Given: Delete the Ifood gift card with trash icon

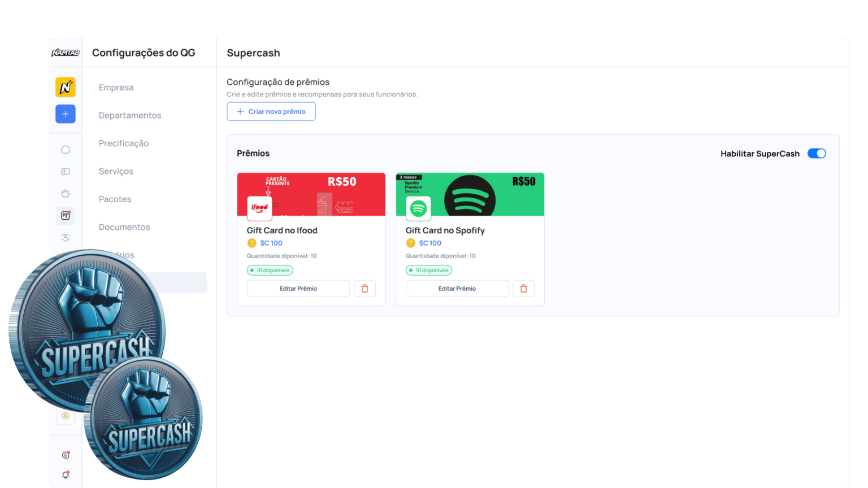Looking at the screenshot, I should click(364, 288).
